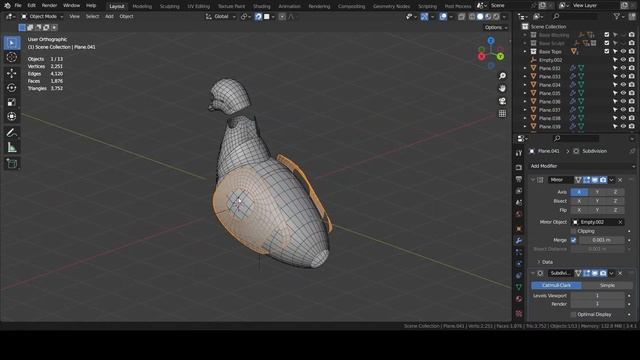Collapse the Mirror modifier panel
Screen dimensions: 640x360
tap(533, 180)
